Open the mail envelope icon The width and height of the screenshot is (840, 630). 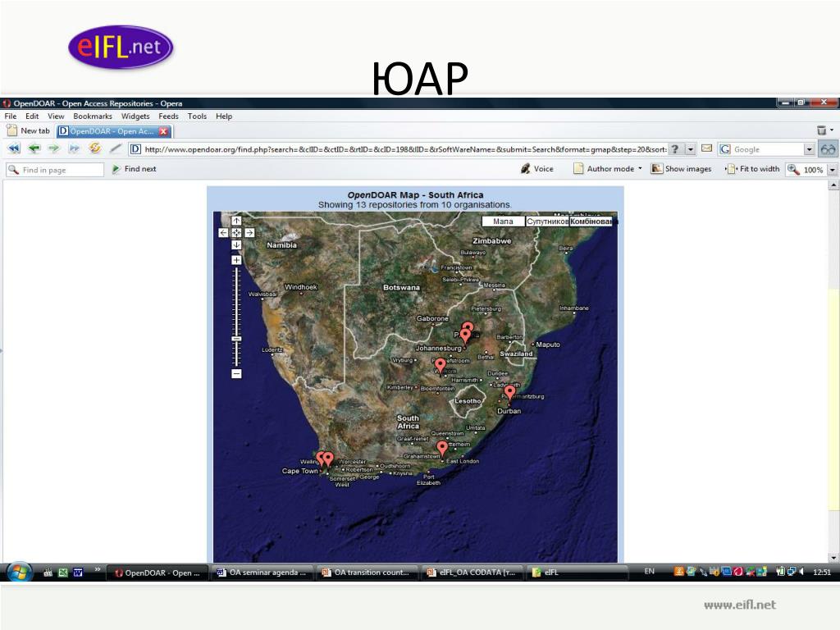(x=706, y=148)
